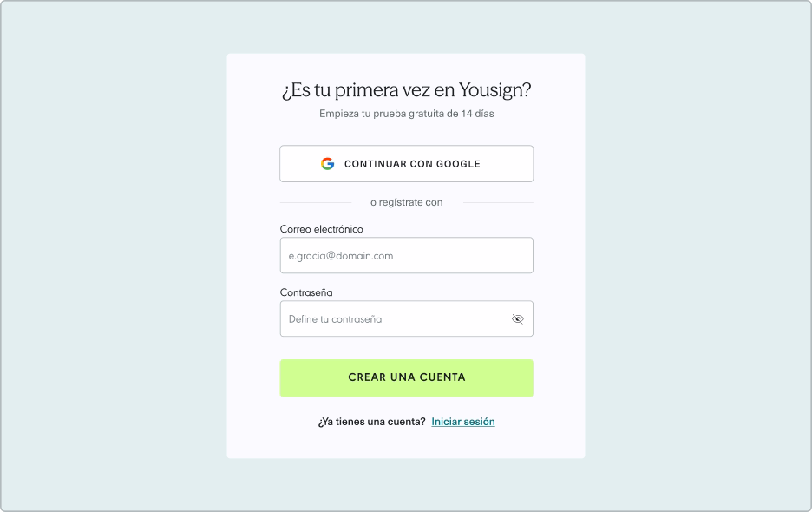Click the Correo electrónico field label

pyautogui.click(x=322, y=229)
